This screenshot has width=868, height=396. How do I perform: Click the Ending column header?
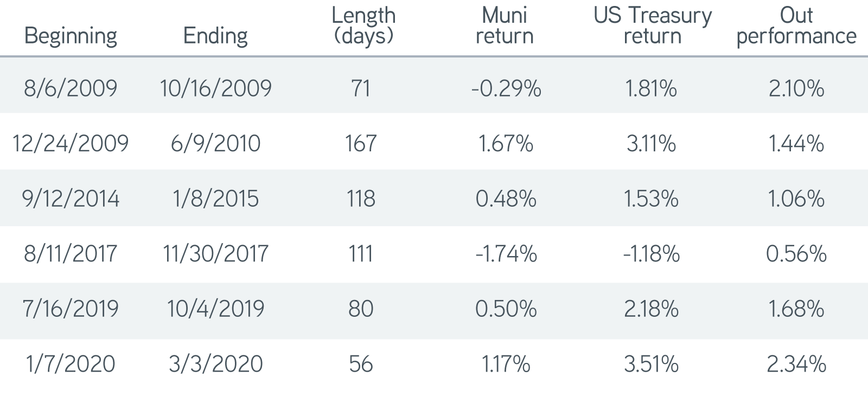[x=215, y=36]
